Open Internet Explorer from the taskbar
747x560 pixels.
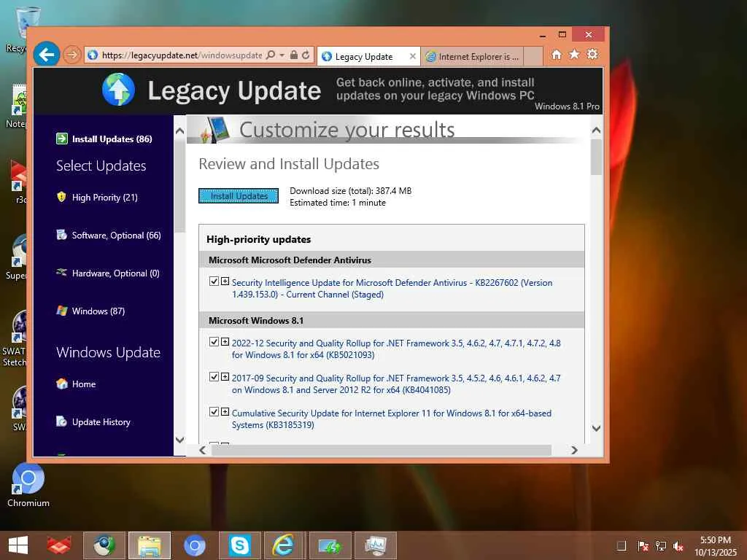point(285,545)
